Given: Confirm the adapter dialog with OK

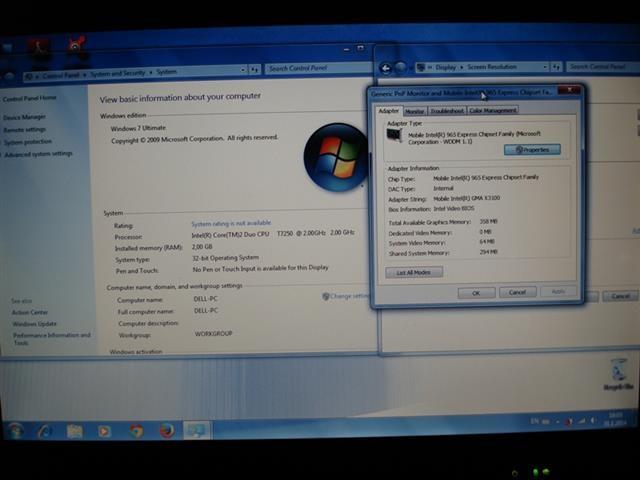Looking at the screenshot, I should click(476, 293).
